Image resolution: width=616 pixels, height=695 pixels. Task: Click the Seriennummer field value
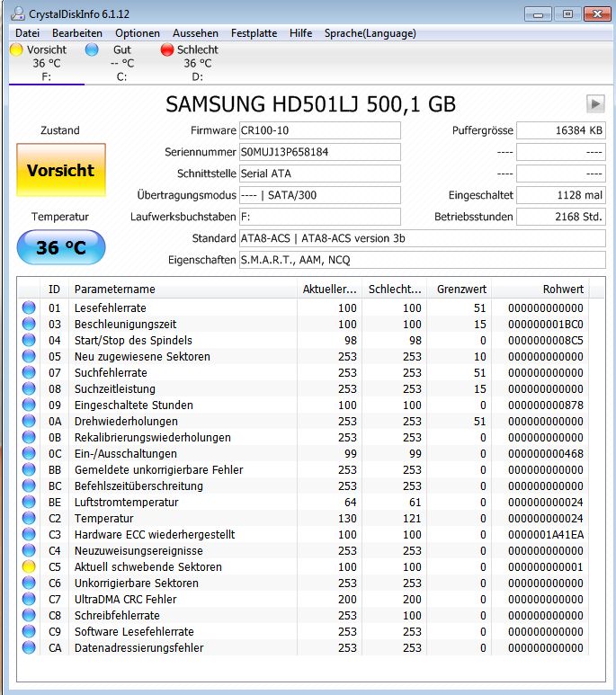[320, 152]
